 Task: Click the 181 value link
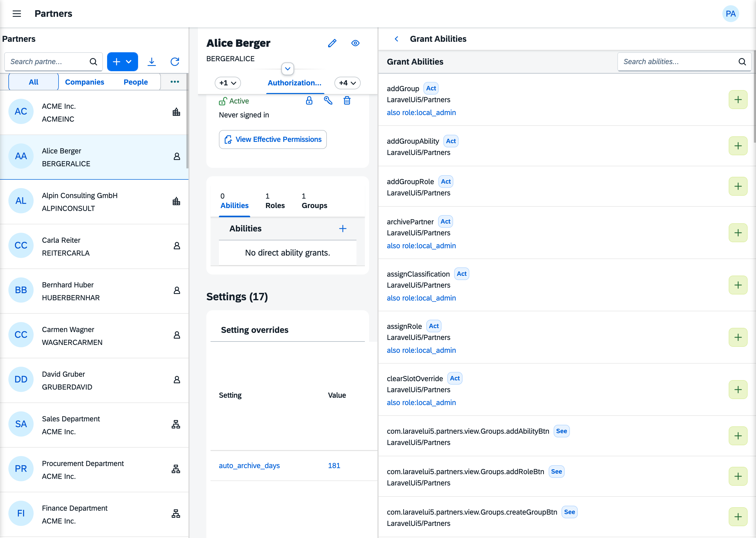tap(334, 465)
